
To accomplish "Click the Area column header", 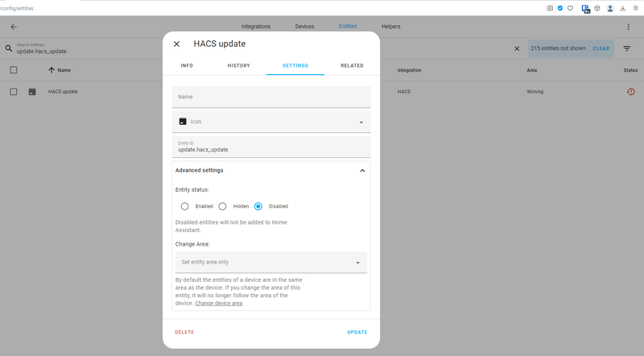I will click(x=532, y=70).
